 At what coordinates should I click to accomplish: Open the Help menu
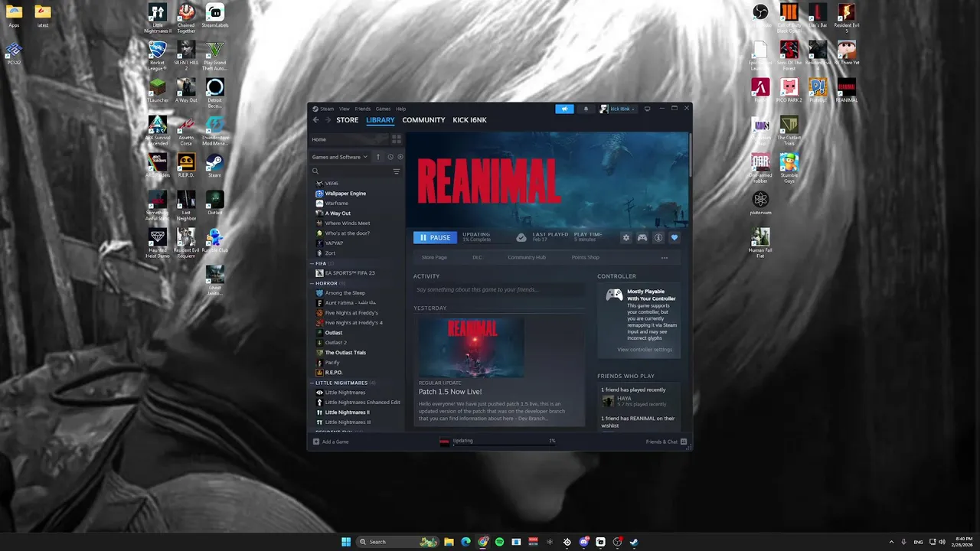pyautogui.click(x=400, y=109)
